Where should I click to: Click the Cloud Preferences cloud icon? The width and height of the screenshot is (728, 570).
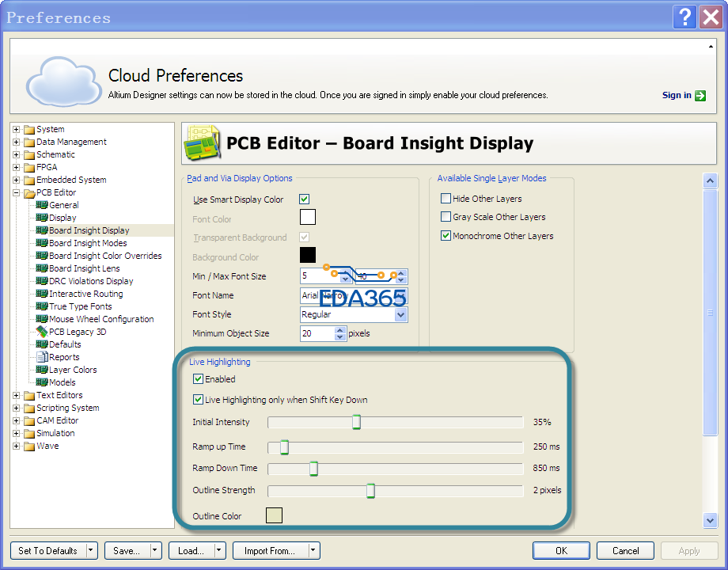tap(63, 82)
